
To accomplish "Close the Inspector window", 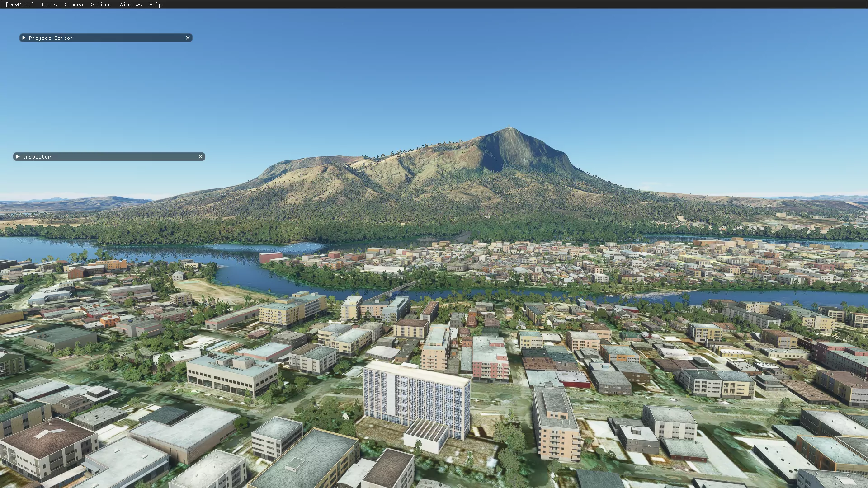I will click(x=200, y=157).
